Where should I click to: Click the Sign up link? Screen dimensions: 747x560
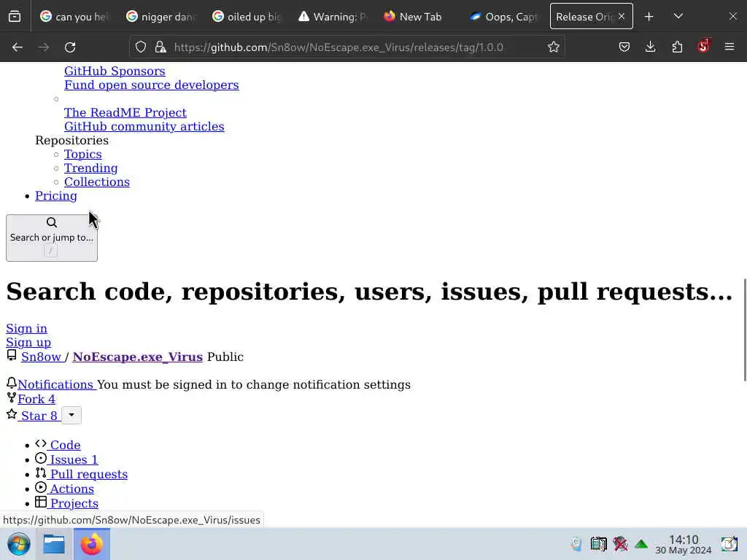pos(28,343)
